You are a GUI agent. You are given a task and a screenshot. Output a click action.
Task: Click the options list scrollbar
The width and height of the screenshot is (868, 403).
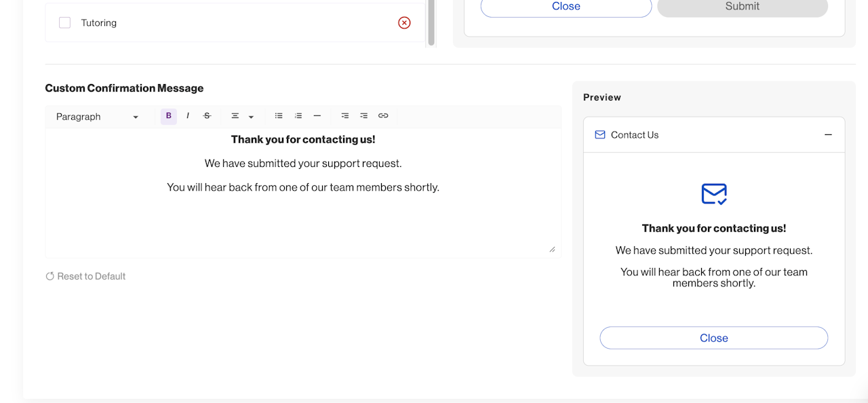pos(431,24)
